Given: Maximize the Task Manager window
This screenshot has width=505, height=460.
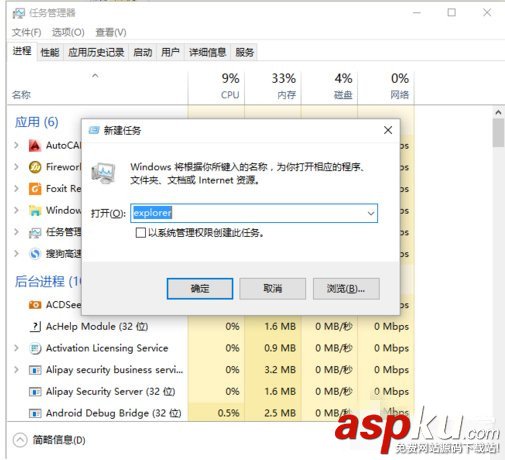Looking at the screenshot, I should (x=451, y=13).
